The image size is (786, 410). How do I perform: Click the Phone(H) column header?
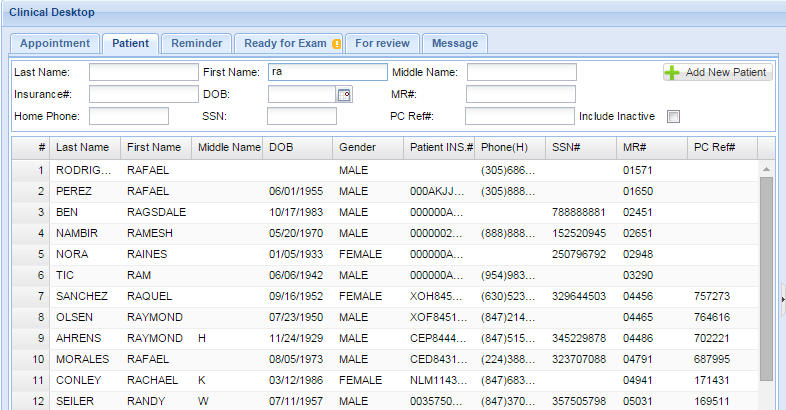(x=510, y=147)
